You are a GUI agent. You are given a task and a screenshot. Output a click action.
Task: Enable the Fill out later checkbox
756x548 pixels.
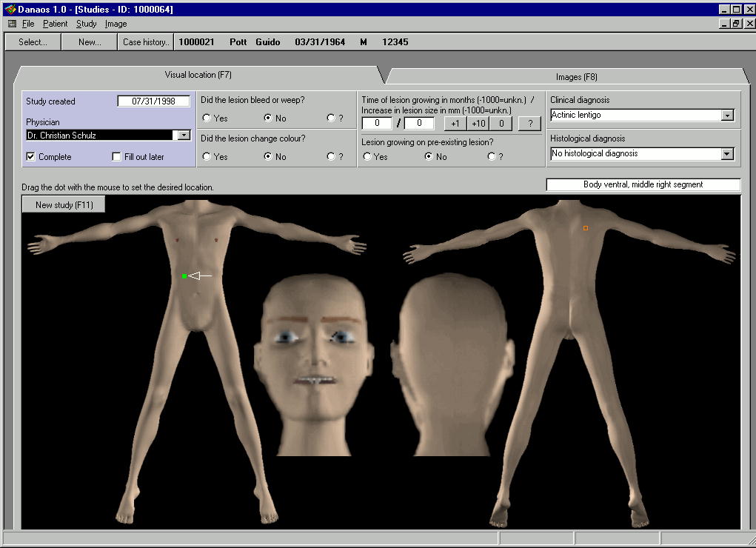coord(117,157)
